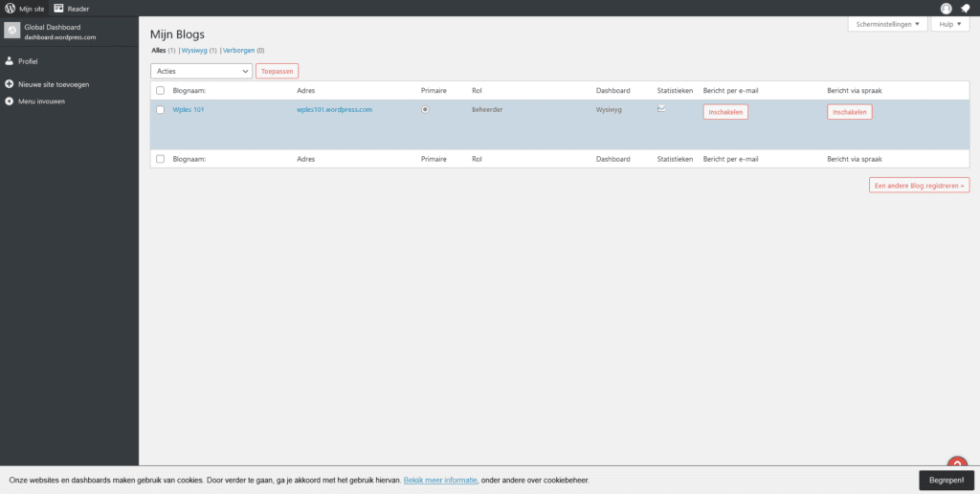Click the Beheerder role text
The height and width of the screenshot is (494, 980).
point(487,109)
